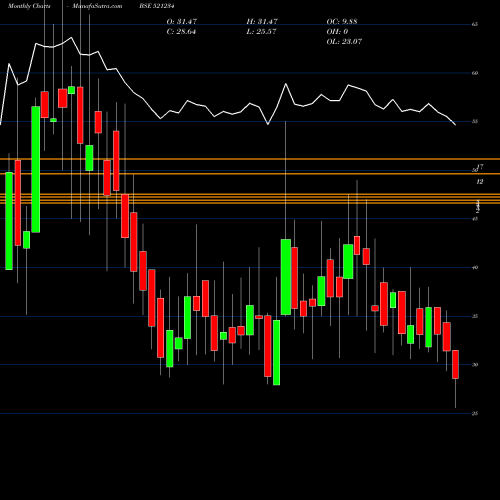Select the rightmost red candlestick body
500x500 pixels.
click(x=455, y=364)
